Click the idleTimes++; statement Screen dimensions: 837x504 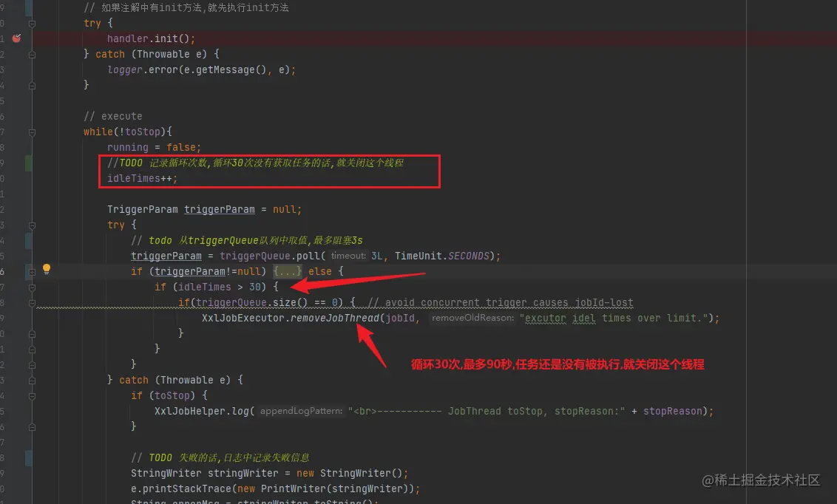(142, 178)
